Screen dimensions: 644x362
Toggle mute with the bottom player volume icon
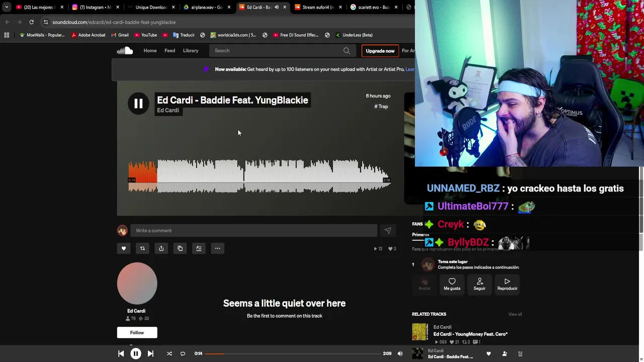click(x=400, y=353)
